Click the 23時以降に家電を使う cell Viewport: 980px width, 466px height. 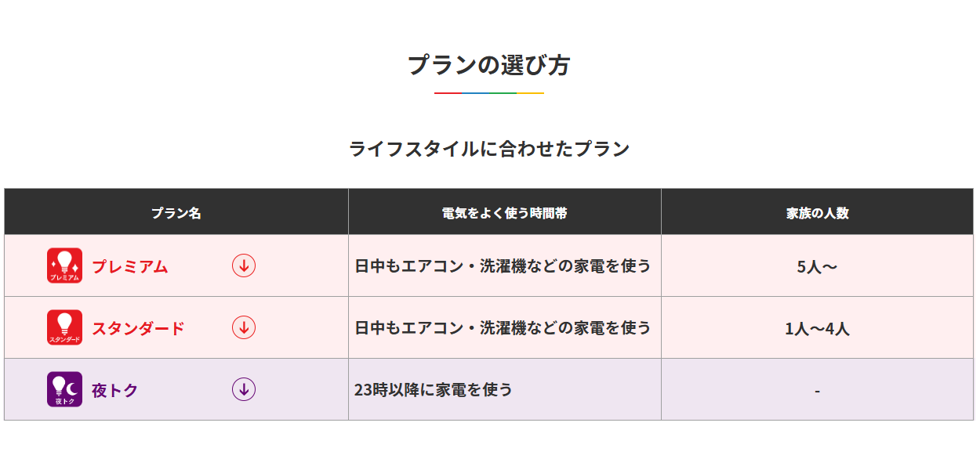coord(434,389)
